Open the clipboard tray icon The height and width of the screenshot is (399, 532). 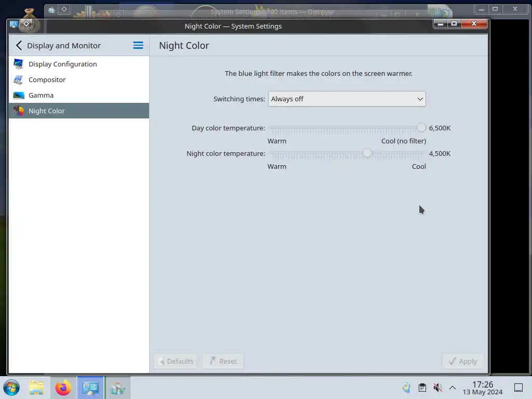[422, 388]
